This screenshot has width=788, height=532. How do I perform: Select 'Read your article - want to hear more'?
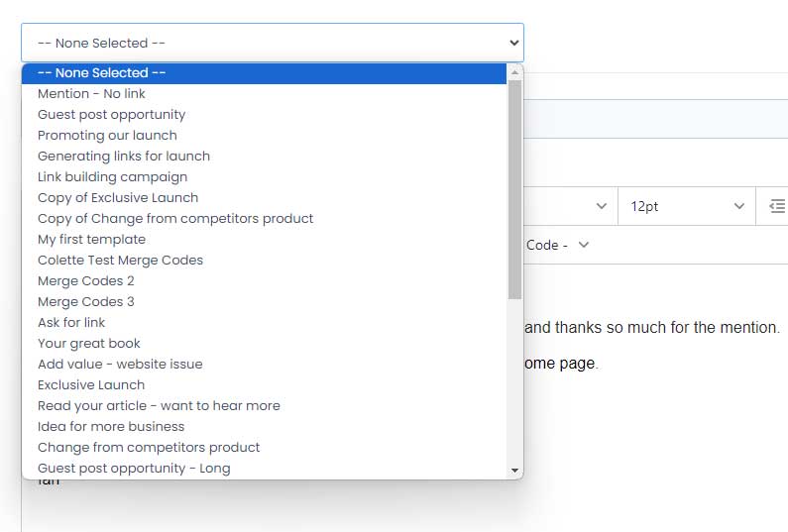[x=265, y=405]
